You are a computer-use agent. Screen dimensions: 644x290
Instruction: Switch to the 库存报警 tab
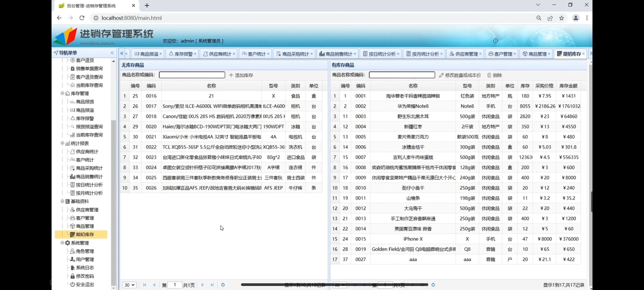point(181,54)
